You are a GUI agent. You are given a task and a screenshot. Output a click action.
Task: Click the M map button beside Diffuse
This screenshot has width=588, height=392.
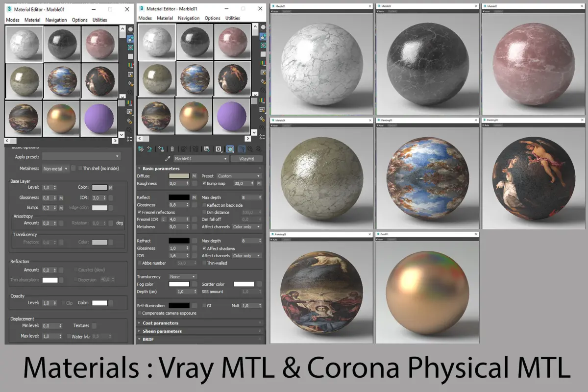point(194,176)
